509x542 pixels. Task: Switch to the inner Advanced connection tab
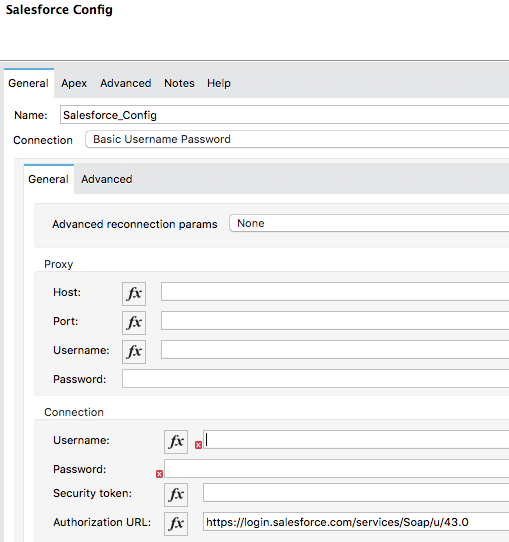(x=107, y=179)
